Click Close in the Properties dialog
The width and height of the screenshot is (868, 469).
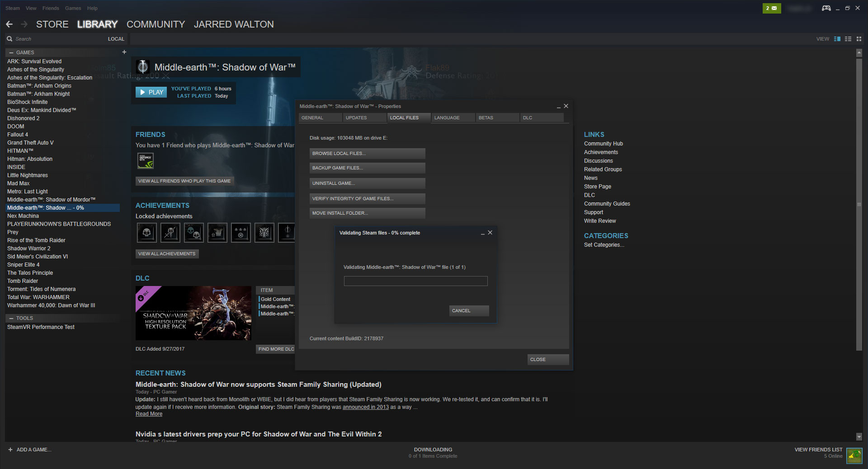(x=548, y=360)
